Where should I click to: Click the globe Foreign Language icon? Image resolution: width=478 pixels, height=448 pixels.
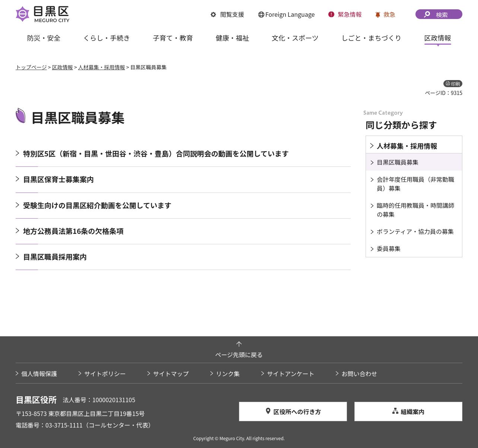[261, 15]
